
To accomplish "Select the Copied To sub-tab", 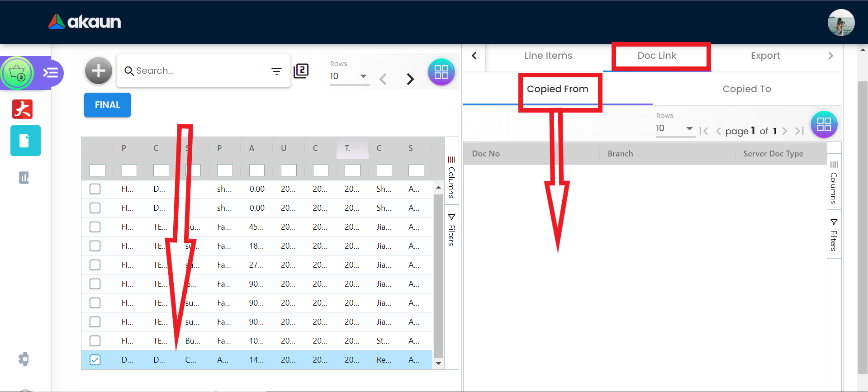I will pos(747,89).
